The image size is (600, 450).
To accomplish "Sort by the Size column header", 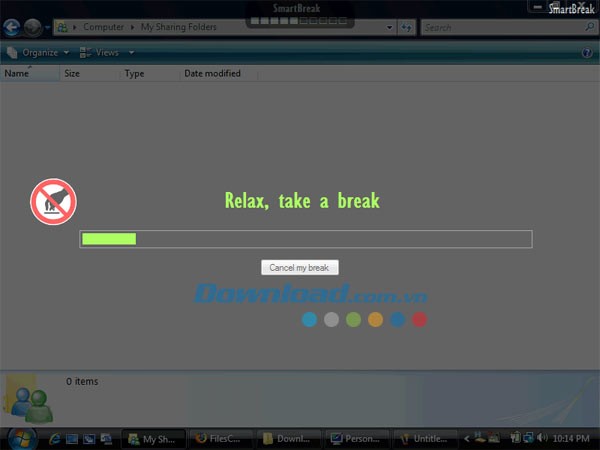I will pyautogui.click(x=89, y=73).
